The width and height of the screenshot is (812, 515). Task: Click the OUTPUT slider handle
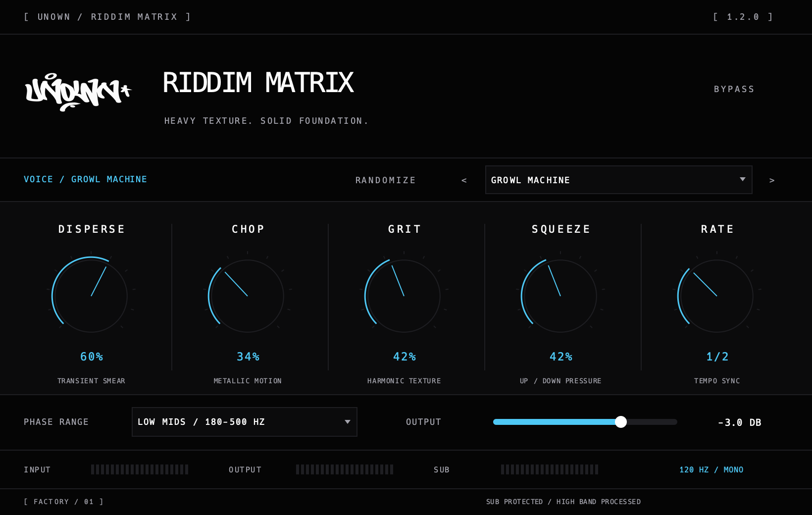pyautogui.click(x=621, y=422)
